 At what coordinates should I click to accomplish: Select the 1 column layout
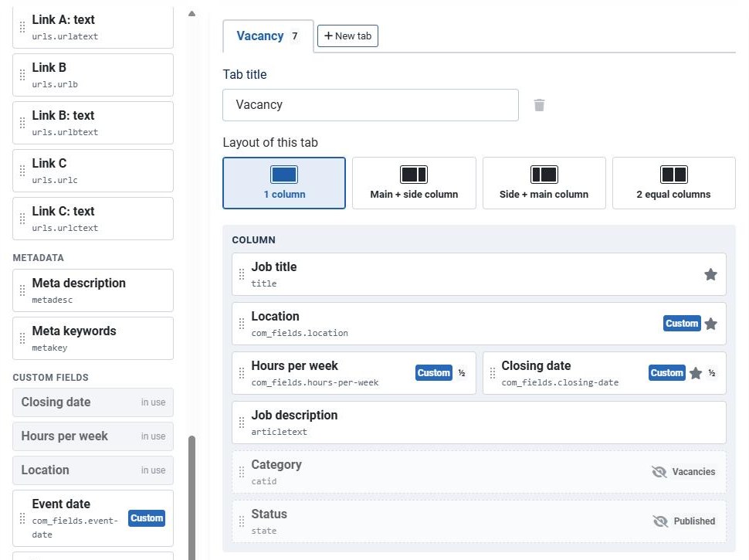pyautogui.click(x=284, y=183)
